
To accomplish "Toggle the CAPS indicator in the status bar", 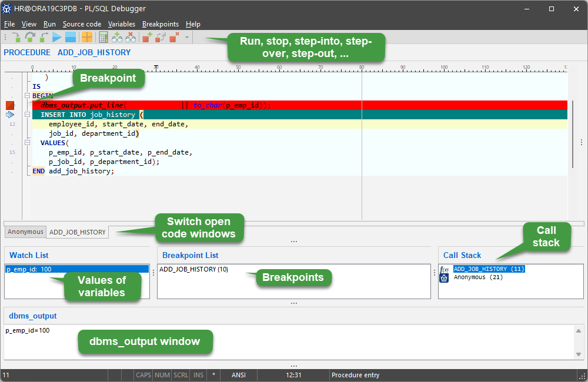I will 143,375.
